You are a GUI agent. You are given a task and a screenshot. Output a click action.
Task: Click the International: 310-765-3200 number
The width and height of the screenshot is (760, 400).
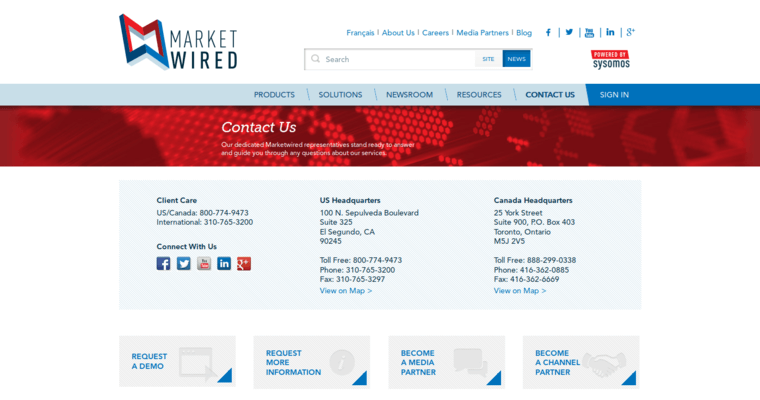[205, 222]
